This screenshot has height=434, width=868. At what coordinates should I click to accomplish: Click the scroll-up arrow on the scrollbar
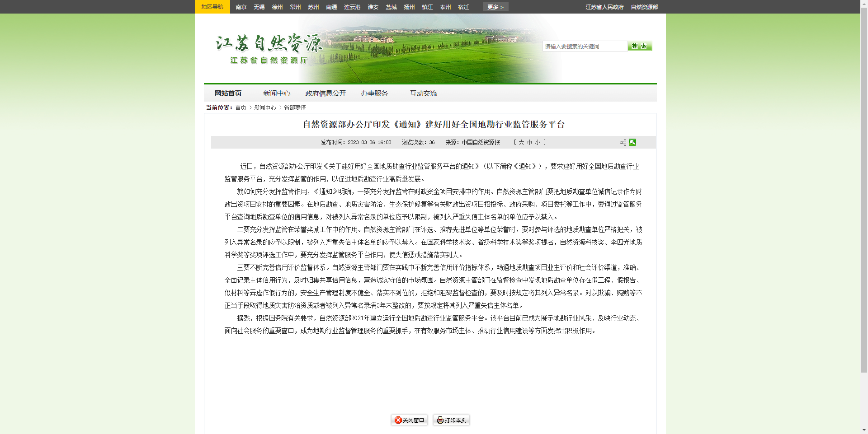[x=864, y=4]
